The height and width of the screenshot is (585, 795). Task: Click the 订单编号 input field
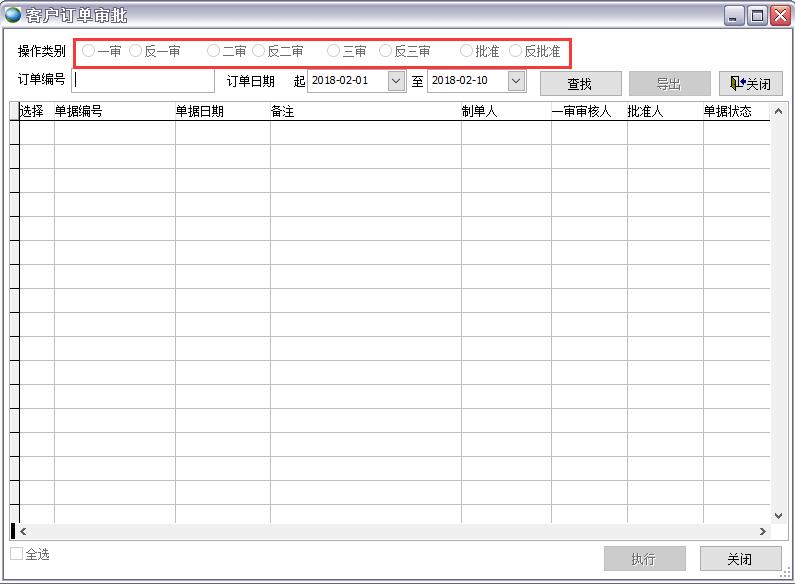tap(144, 81)
